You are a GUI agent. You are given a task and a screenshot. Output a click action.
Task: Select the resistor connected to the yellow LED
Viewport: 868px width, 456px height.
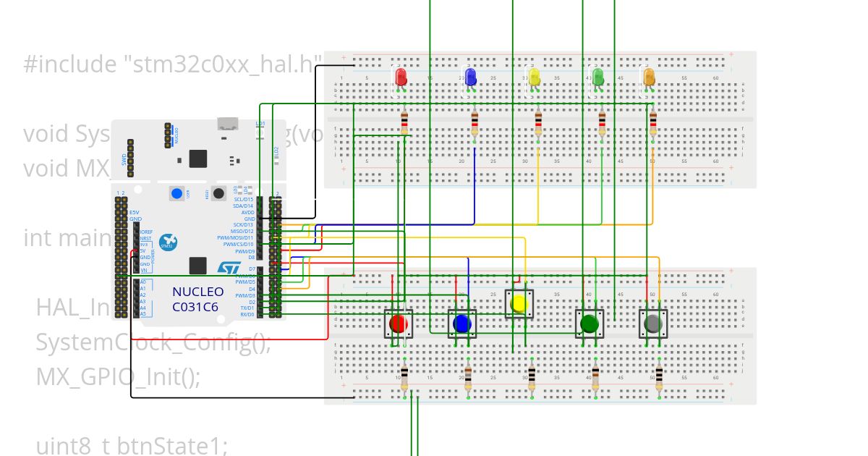click(538, 124)
